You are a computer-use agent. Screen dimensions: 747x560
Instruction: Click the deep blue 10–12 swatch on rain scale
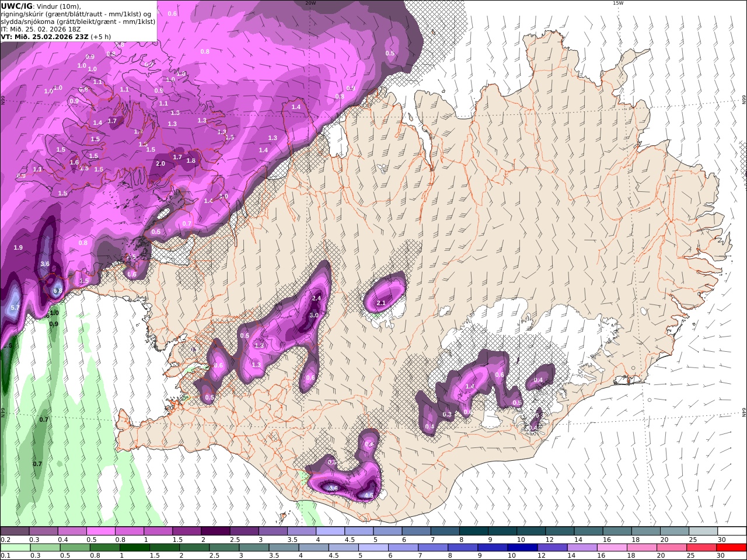[522, 548]
